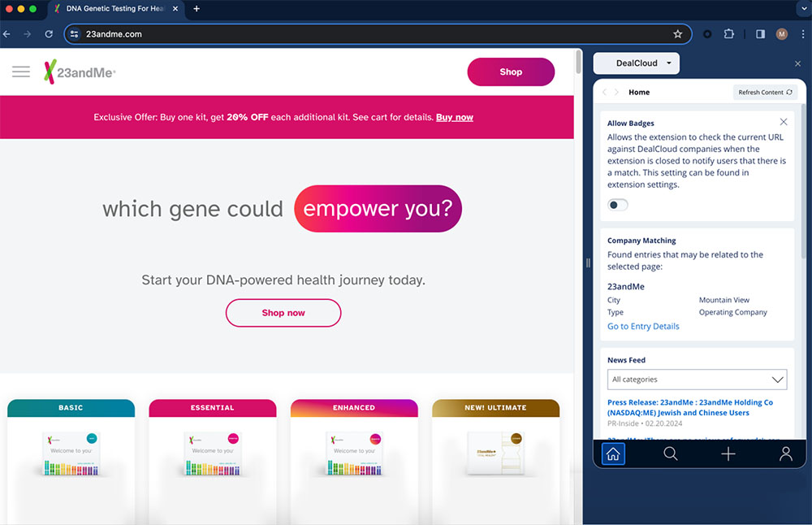Click the browser forward arrow
Screen dimensions: 812x525
pyautogui.click(x=28, y=34)
